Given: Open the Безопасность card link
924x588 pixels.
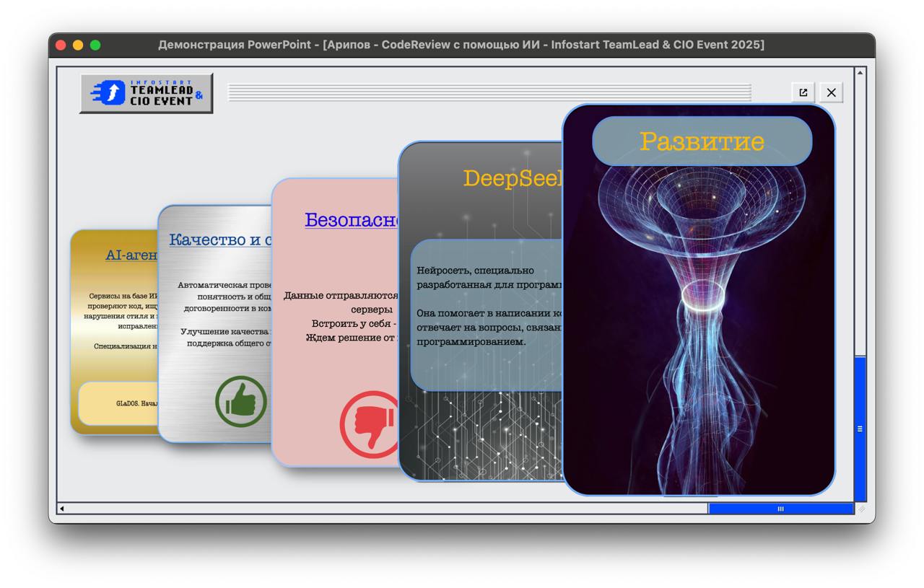Looking at the screenshot, I should pos(352,220).
